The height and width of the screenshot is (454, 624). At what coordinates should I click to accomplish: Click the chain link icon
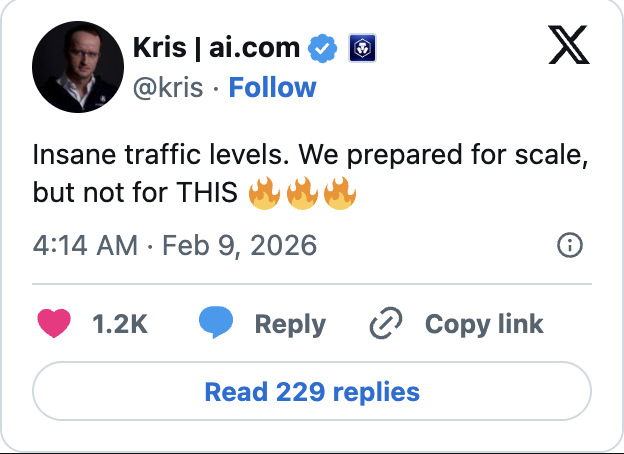click(385, 324)
